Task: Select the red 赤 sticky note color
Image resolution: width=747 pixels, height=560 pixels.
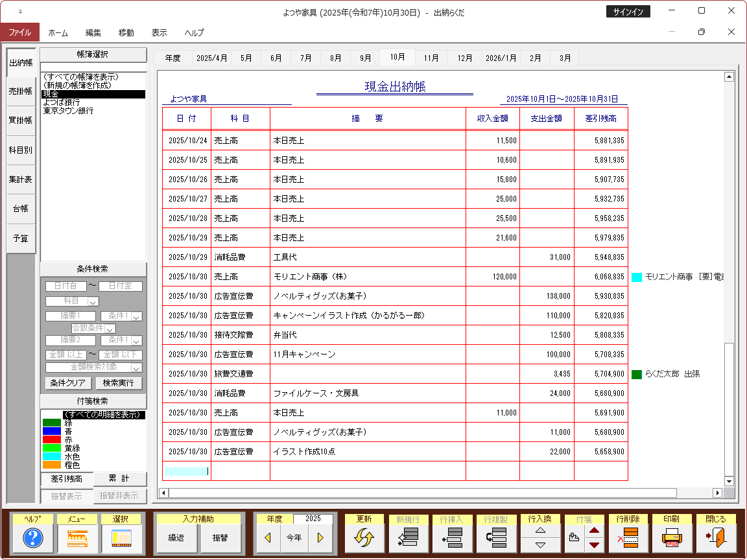Action: click(x=52, y=439)
